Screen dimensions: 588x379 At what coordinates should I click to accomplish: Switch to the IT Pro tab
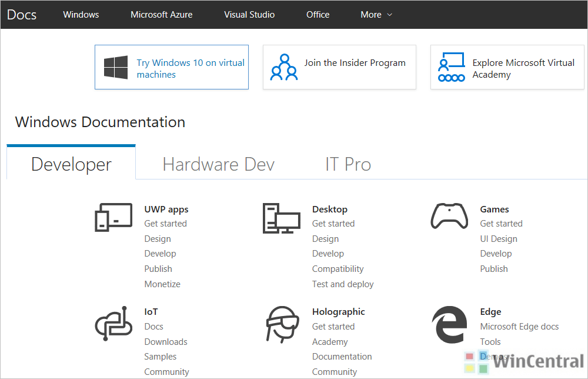click(x=348, y=164)
